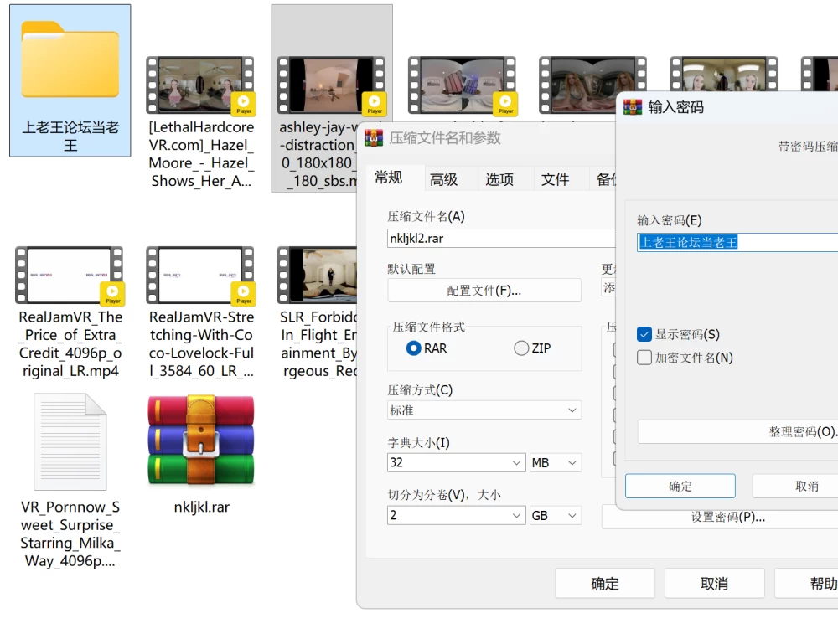Viewport: 838px width, 644px height.
Task: Click the 帮助 button
Action: 806,583
